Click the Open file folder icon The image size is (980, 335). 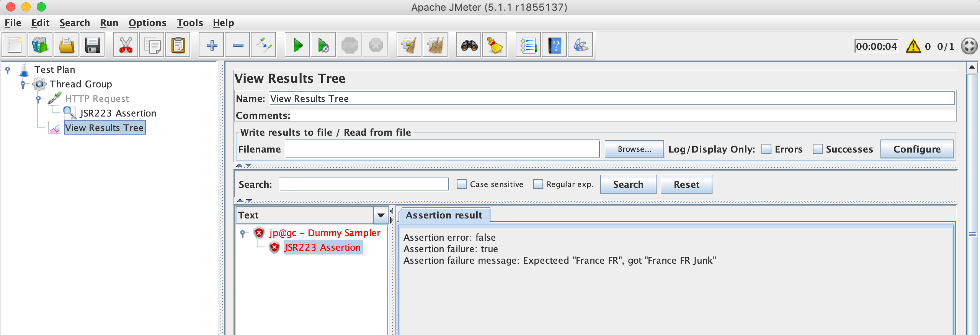[x=66, y=46]
